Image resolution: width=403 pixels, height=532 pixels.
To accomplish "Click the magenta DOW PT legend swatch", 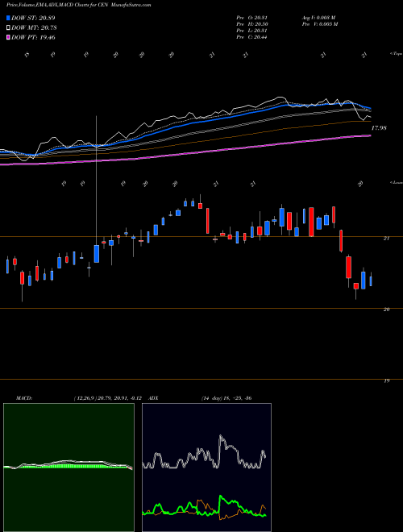I will pyautogui.click(x=9, y=37).
